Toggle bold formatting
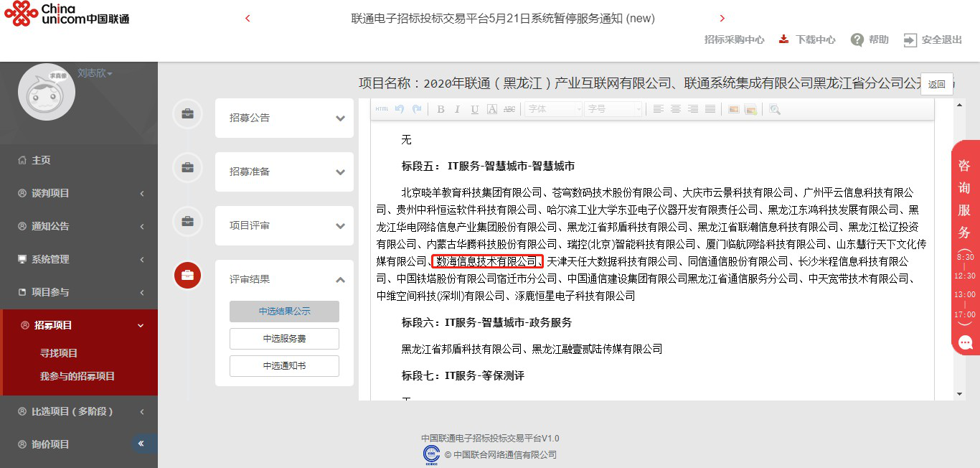 coord(440,109)
